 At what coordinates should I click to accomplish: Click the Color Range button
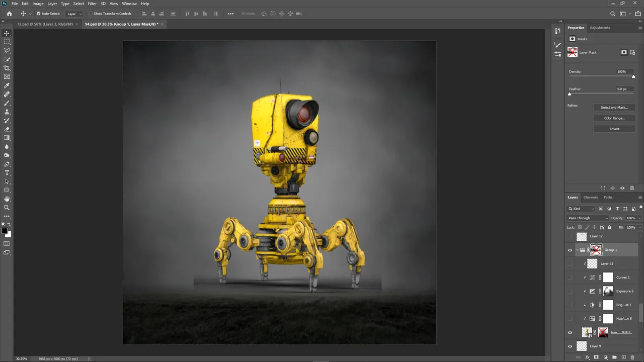(x=614, y=118)
